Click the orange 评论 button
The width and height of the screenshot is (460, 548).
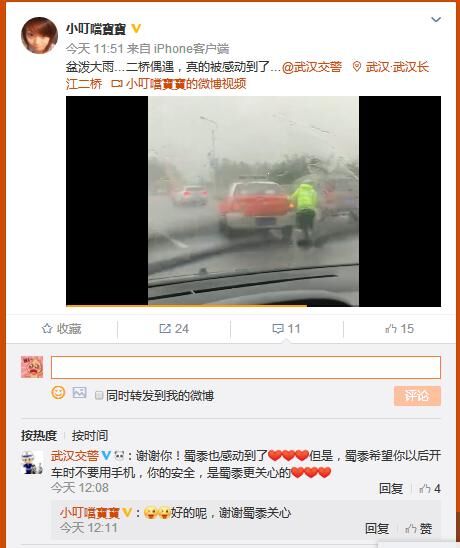[417, 396]
